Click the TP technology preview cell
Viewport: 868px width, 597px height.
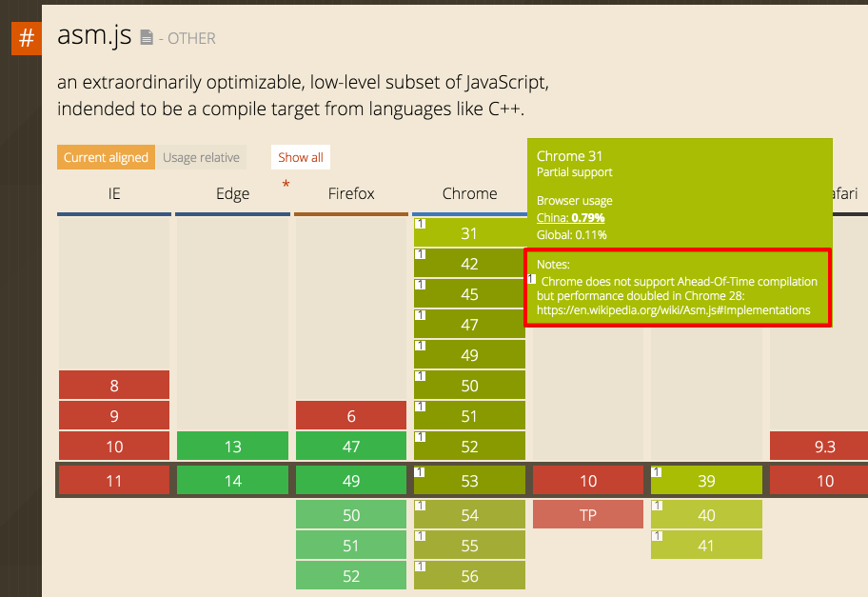[588, 514]
